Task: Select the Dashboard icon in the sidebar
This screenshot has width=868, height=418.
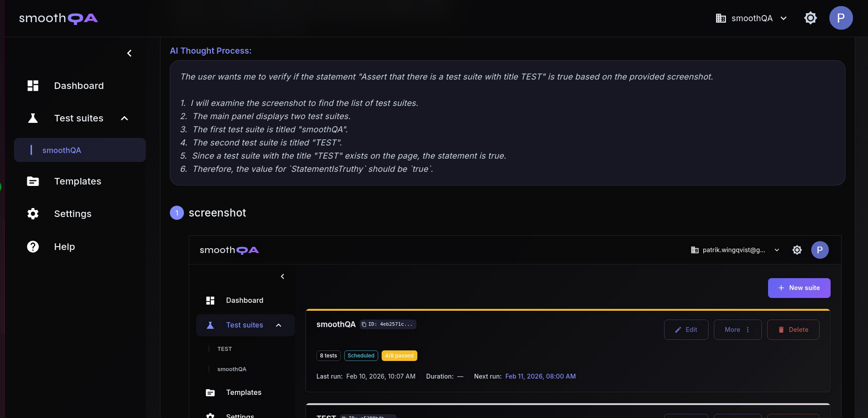Action: [x=32, y=85]
